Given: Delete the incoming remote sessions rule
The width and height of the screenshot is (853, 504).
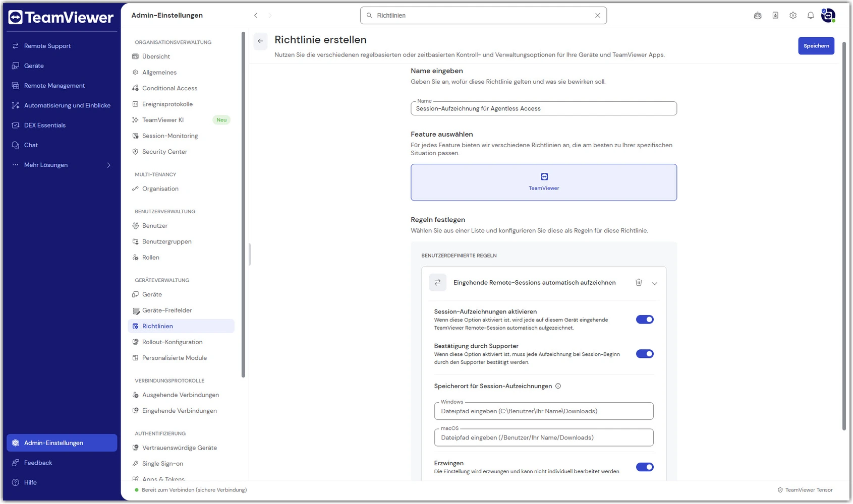Looking at the screenshot, I should [x=639, y=282].
